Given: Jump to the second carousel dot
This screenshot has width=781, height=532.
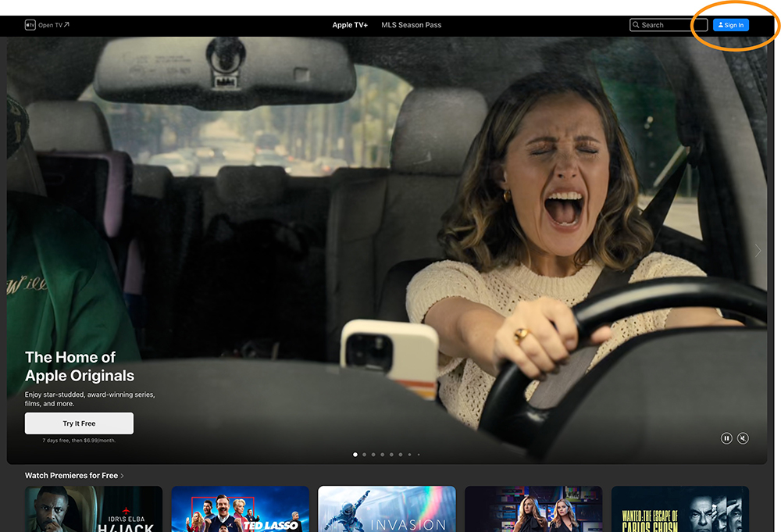Looking at the screenshot, I should (x=365, y=454).
